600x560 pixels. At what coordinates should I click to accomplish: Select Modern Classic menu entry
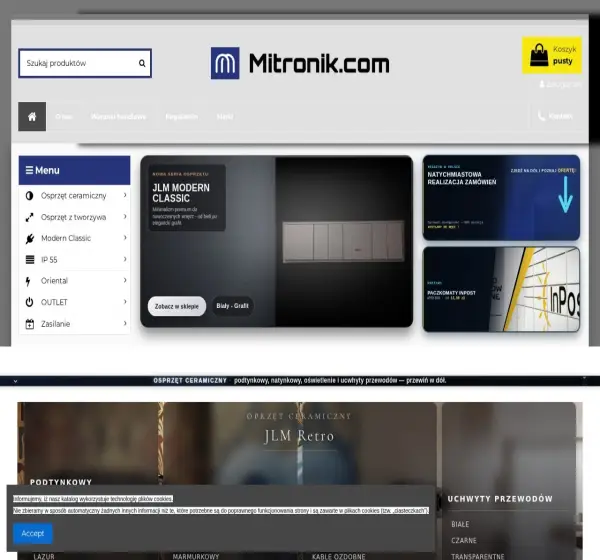point(75,238)
